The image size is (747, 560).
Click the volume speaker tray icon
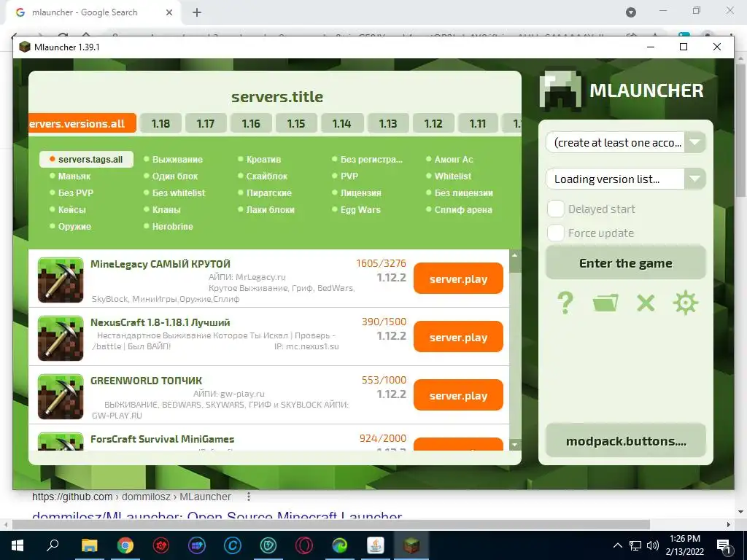coord(653,545)
